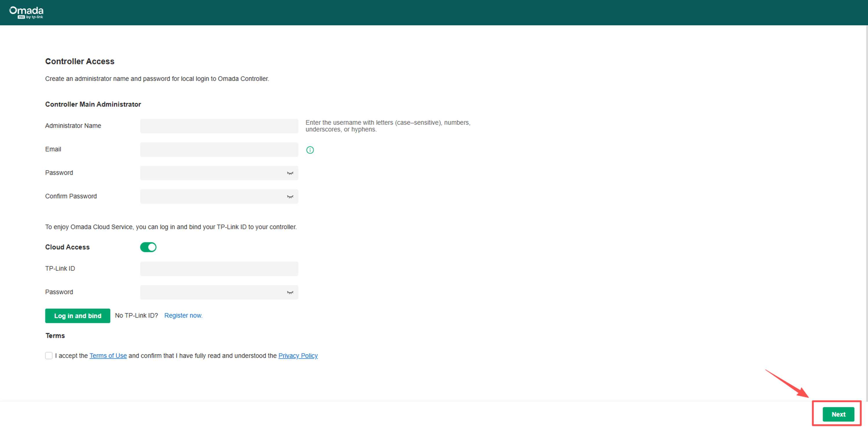Focus the Email input field

[x=219, y=149]
